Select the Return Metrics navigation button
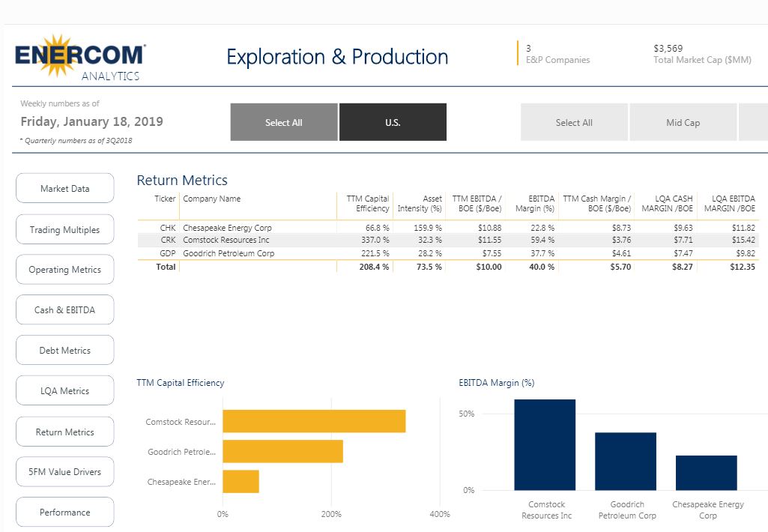The height and width of the screenshot is (532, 768). coord(64,432)
